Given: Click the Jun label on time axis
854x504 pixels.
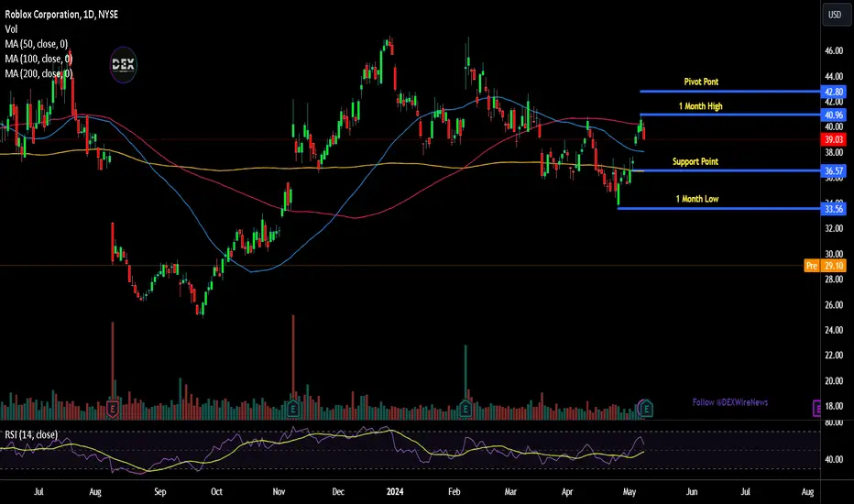Looking at the screenshot, I should pos(691,491).
